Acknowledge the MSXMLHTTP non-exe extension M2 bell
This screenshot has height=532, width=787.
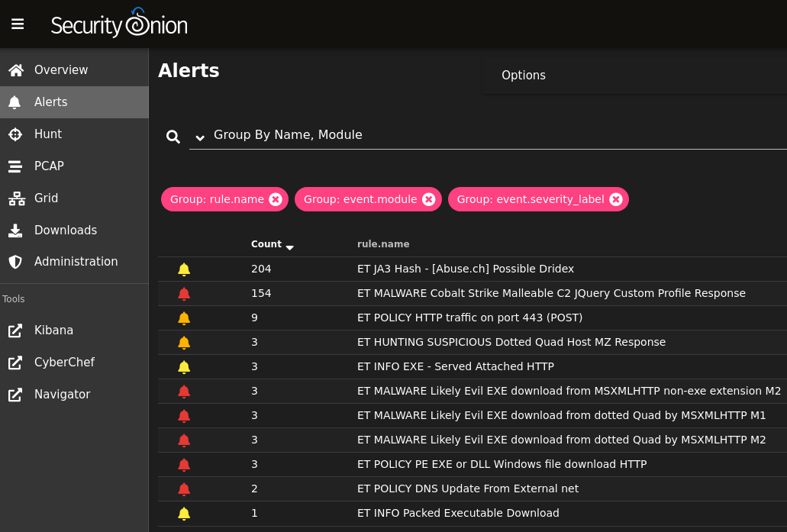[x=184, y=392]
